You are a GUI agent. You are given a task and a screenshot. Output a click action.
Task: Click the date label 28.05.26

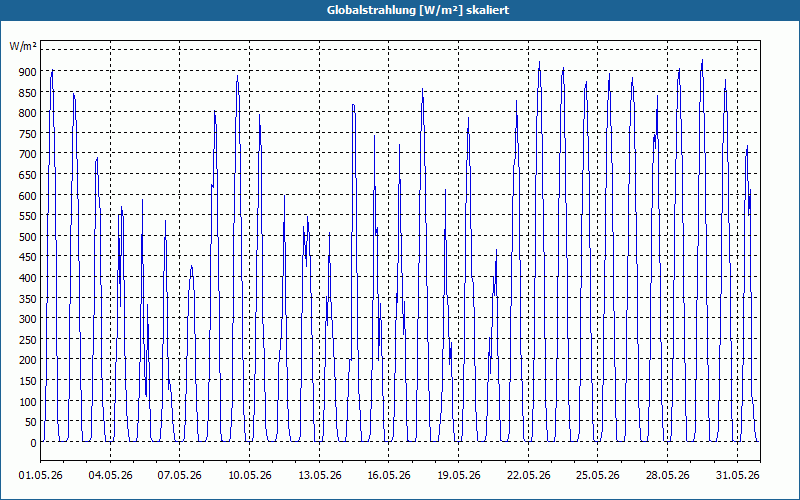point(667,476)
